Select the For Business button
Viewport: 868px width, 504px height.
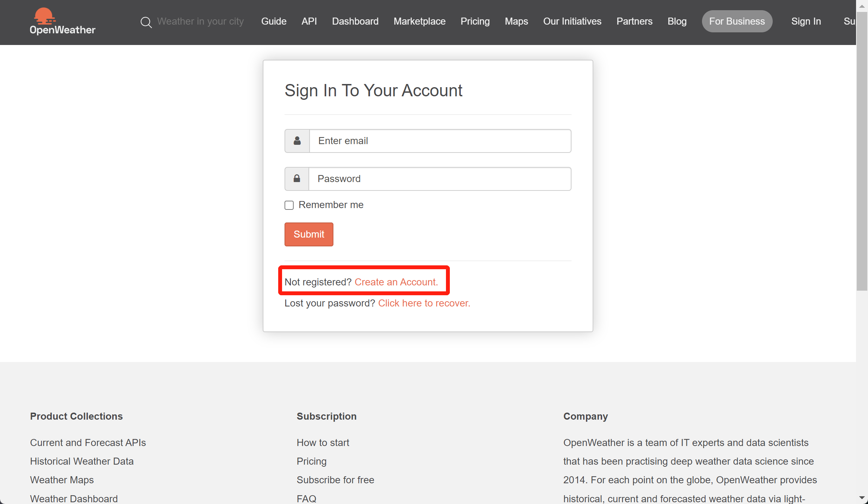[737, 21]
